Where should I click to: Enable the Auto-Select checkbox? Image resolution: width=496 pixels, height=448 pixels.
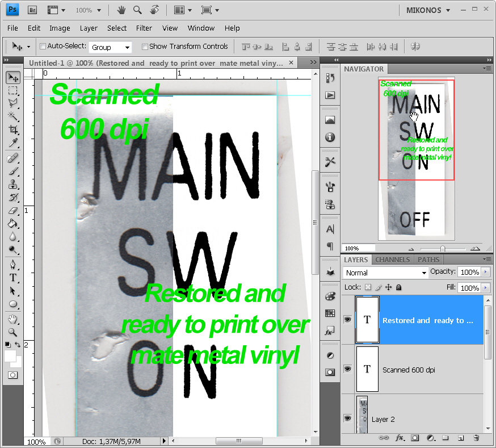tap(43, 47)
